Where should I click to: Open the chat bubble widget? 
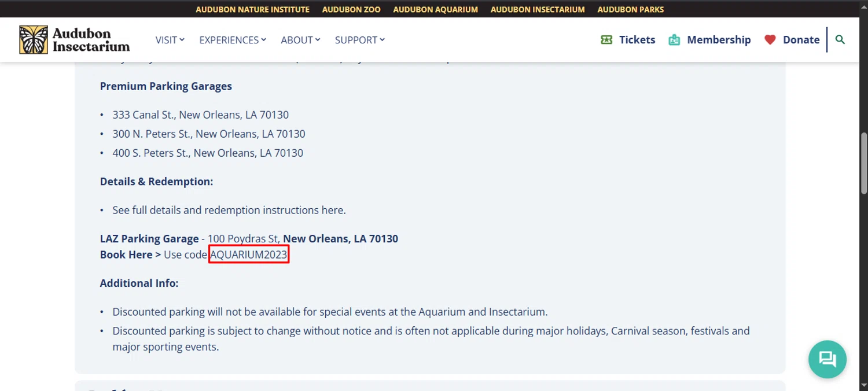point(827,359)
